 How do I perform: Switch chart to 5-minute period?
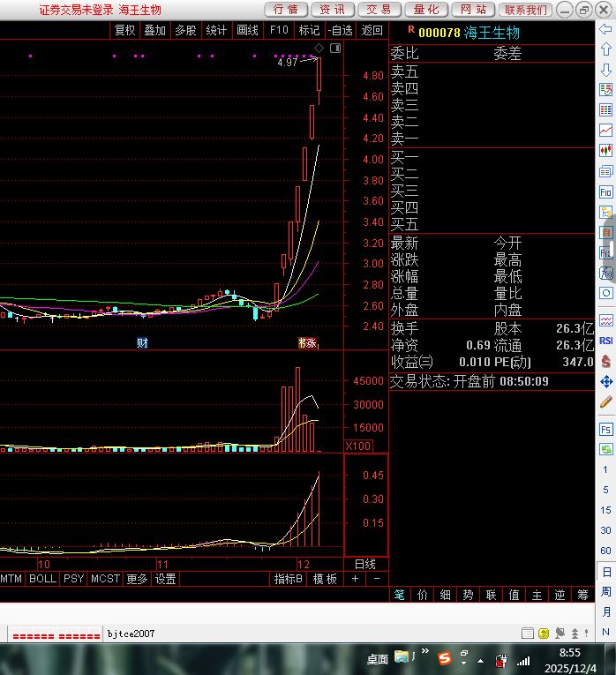(x=605, y=490)
